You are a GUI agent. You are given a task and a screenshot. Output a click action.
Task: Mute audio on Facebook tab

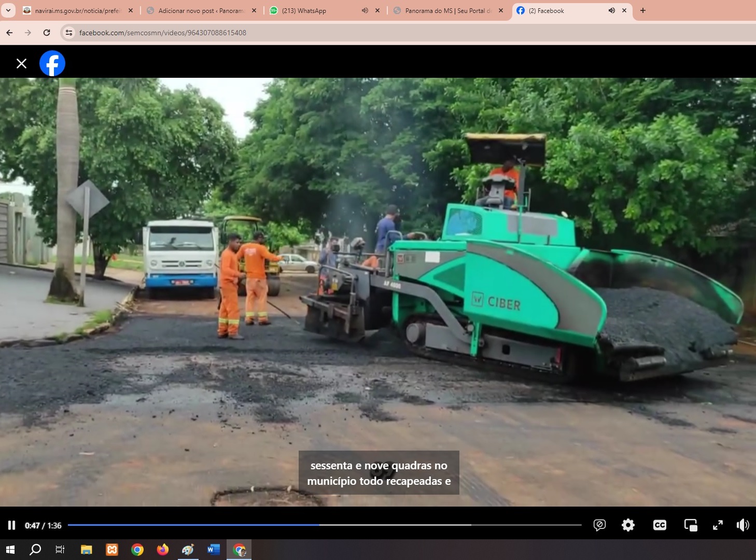tap(612, 10)
